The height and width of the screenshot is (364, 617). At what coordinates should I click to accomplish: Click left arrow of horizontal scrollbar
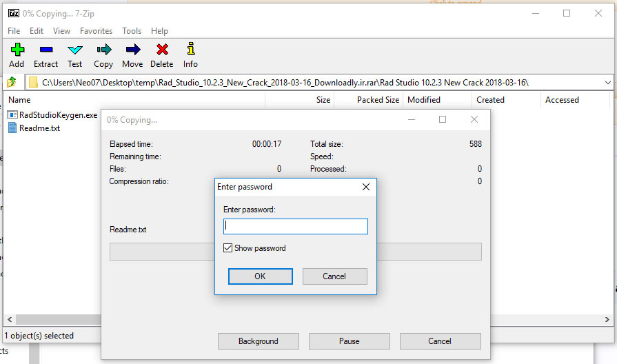click(10, 319)
